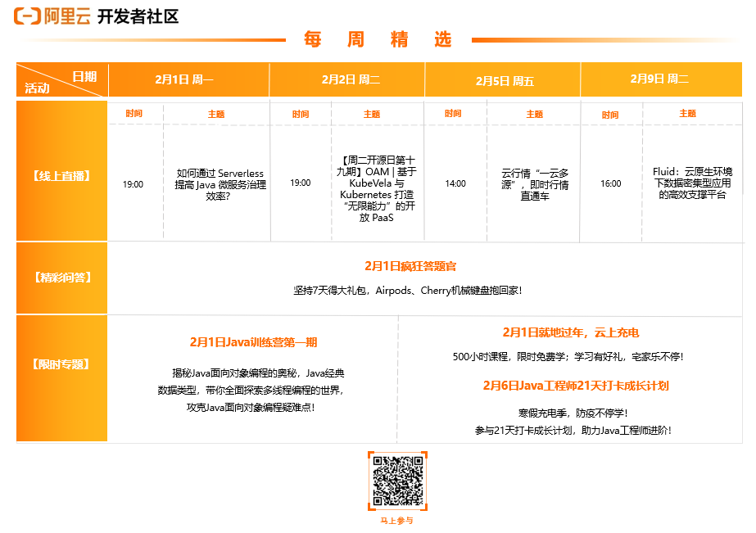This screenshot has height=533, width=756.
Task: Click the 马上参与 link under QR code
Action: click(396, 521)
